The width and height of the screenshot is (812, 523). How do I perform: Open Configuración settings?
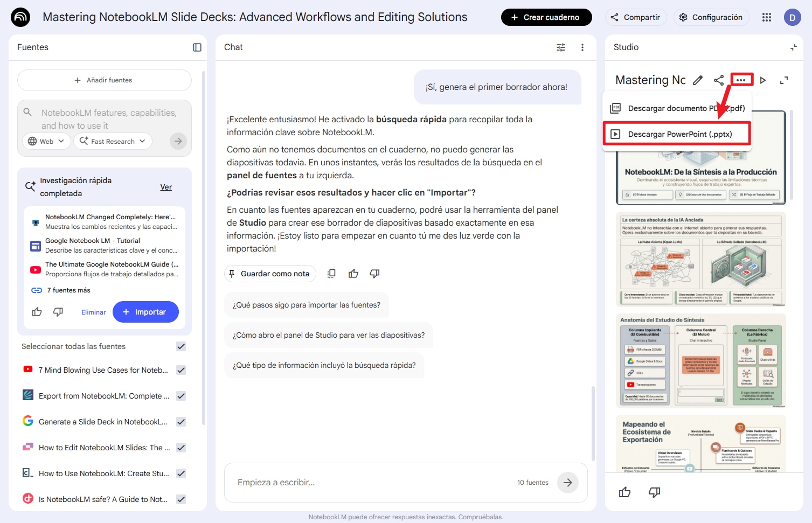point(711,17)
